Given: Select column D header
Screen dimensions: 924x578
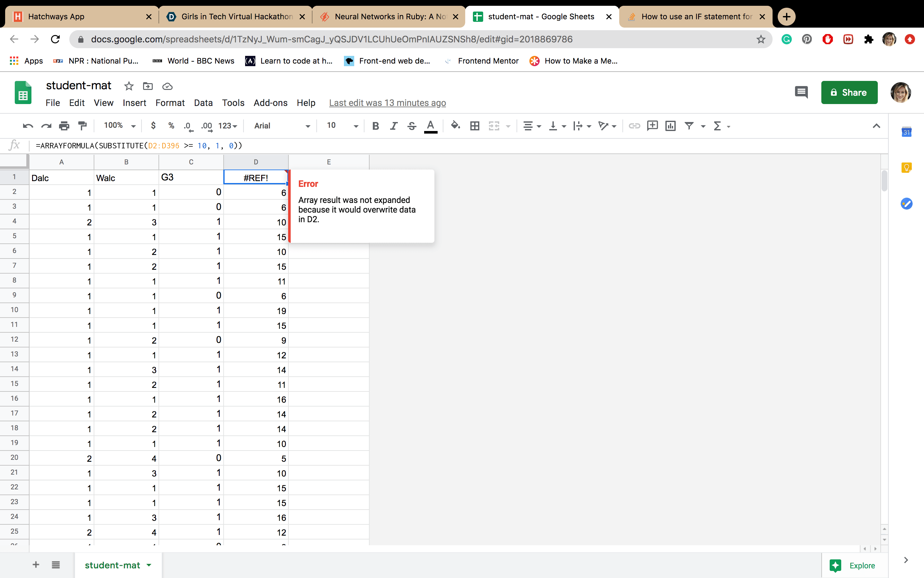Looking at the screenshot, I should (256, 162).
